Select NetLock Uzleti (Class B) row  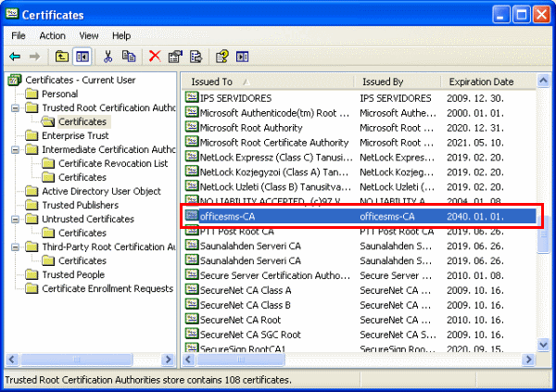tap(359, 187)
